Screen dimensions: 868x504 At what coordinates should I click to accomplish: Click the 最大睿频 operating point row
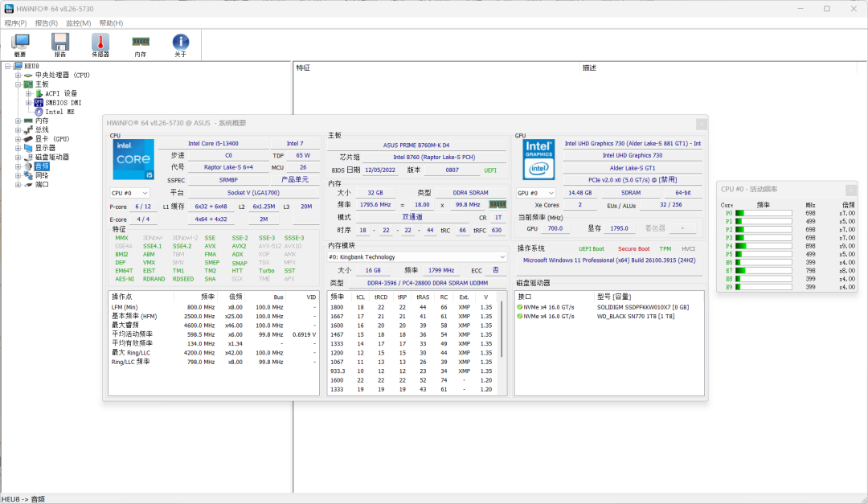click(x=214, y=326)
